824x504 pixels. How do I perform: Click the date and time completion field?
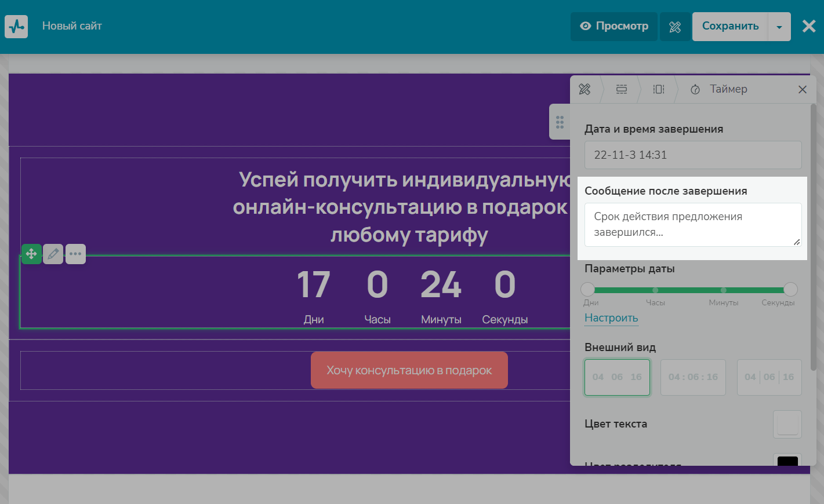693,155
